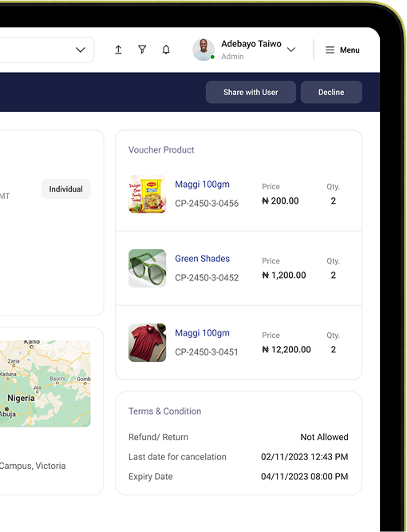Click the Not Allowed refund value
The height and width of the screenshot is (532, 407).
324,437
